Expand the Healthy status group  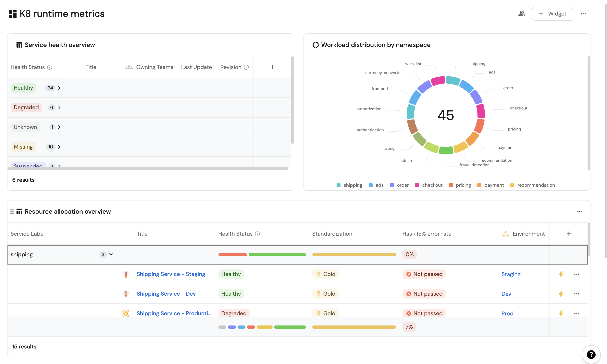(59, 88)
